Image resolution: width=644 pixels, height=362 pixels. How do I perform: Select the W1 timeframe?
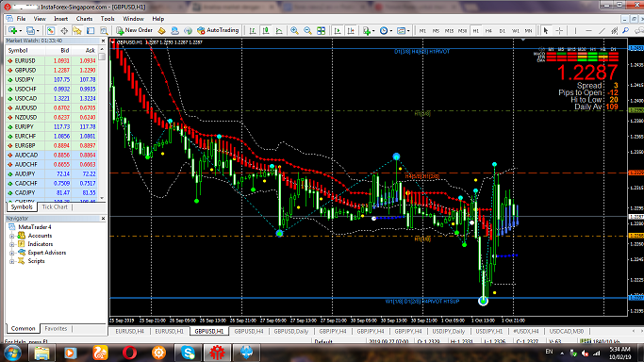tap(515, 31)
